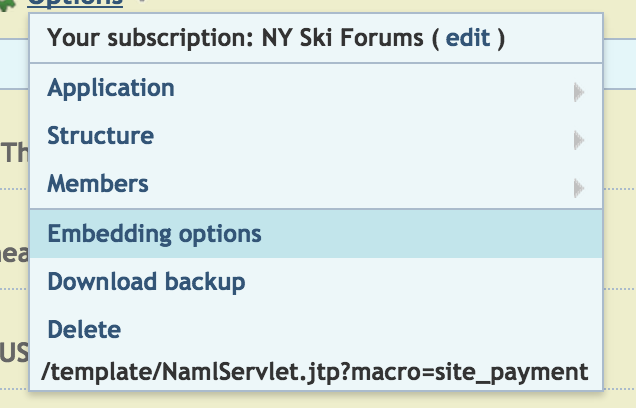The image size is (636, 408).
Task: Open the Application submenu
Action: pyautogui.click(x=111, y=88)
